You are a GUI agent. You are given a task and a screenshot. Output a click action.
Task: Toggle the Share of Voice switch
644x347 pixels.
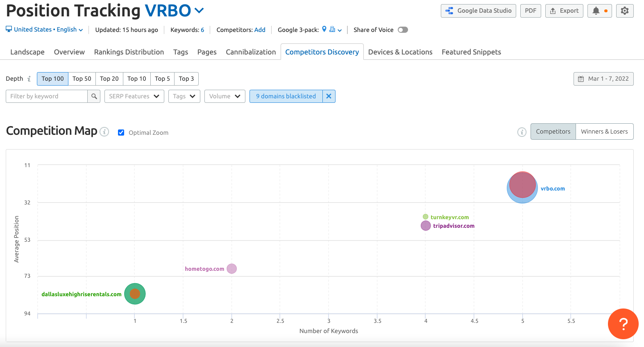click(403, 29)
